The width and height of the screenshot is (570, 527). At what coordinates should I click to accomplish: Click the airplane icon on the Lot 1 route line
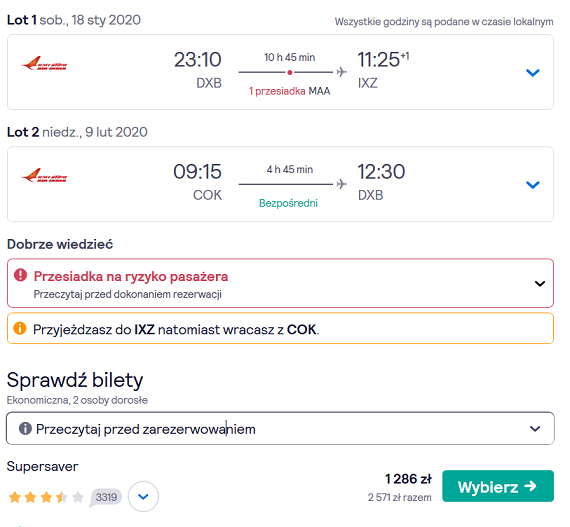341,72
